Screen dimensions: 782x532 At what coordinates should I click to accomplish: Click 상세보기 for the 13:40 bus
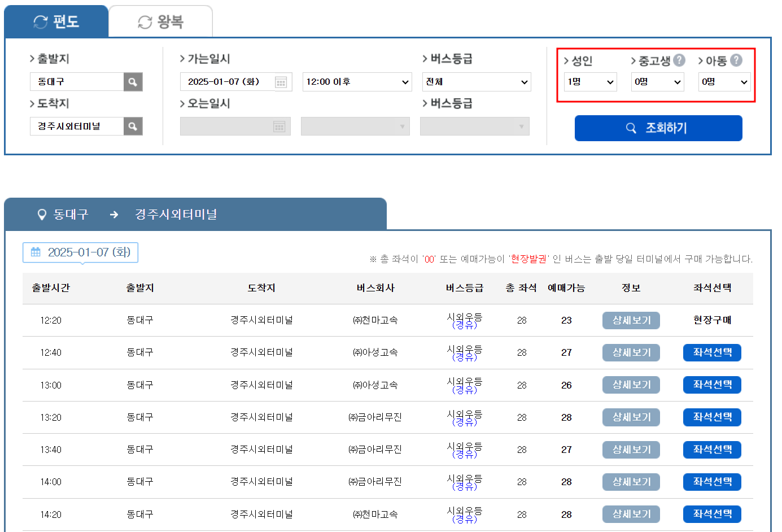tap(631, 450)
